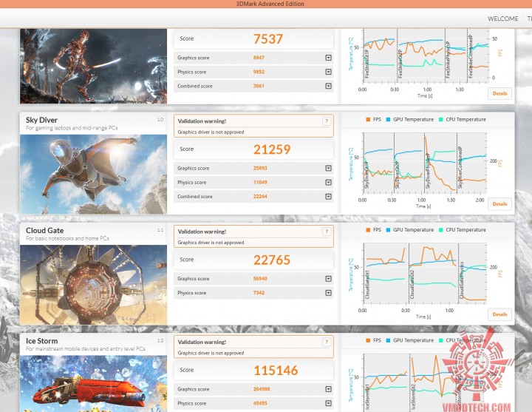Viewport: 532px width, 412px height.
Task: Click Sky Diver score value 21259
Action: [272, 149]
